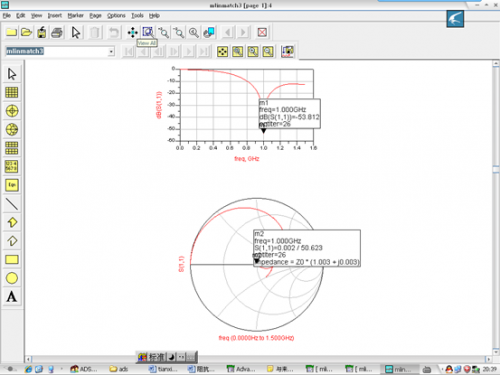Click the print icon in toolbar
The image size is (500, 375).
[x=57, y=33]
